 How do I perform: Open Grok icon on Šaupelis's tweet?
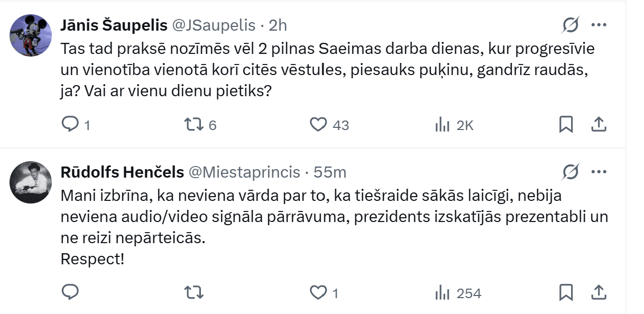571,25
